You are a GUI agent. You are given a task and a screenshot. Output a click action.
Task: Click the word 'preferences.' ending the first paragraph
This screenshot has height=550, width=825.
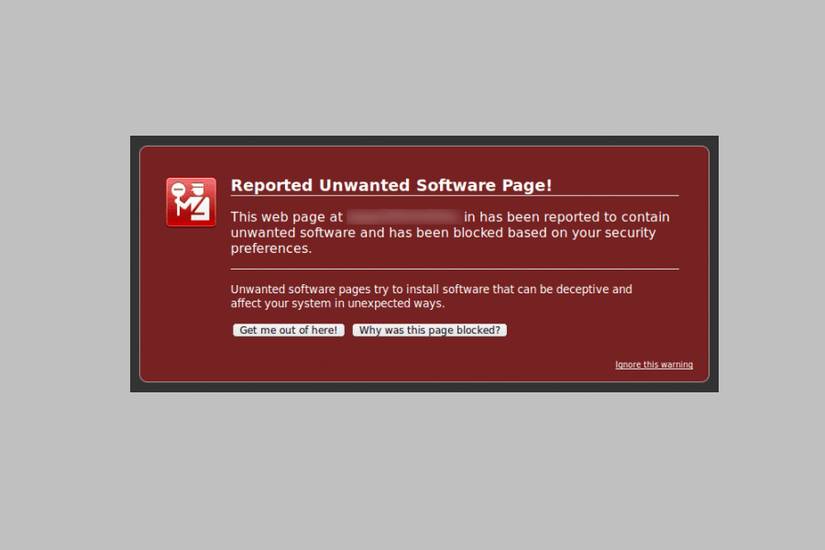[x=271, y=248]
